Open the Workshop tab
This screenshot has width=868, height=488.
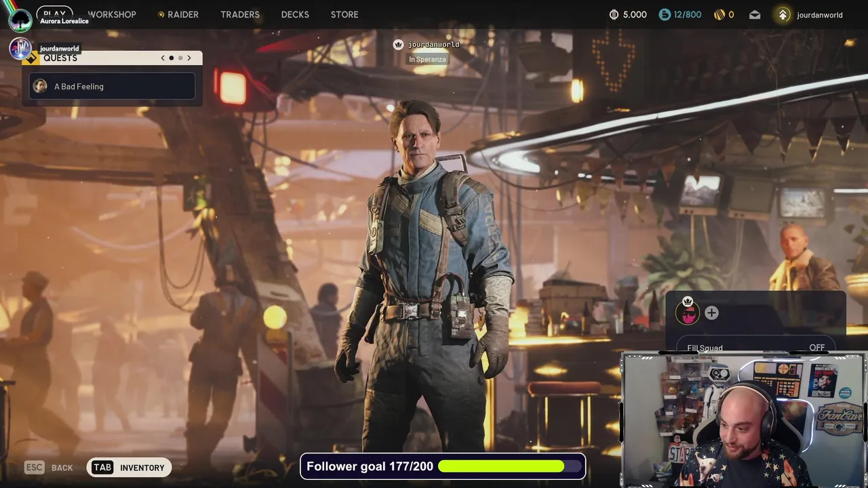click(112, 14)
